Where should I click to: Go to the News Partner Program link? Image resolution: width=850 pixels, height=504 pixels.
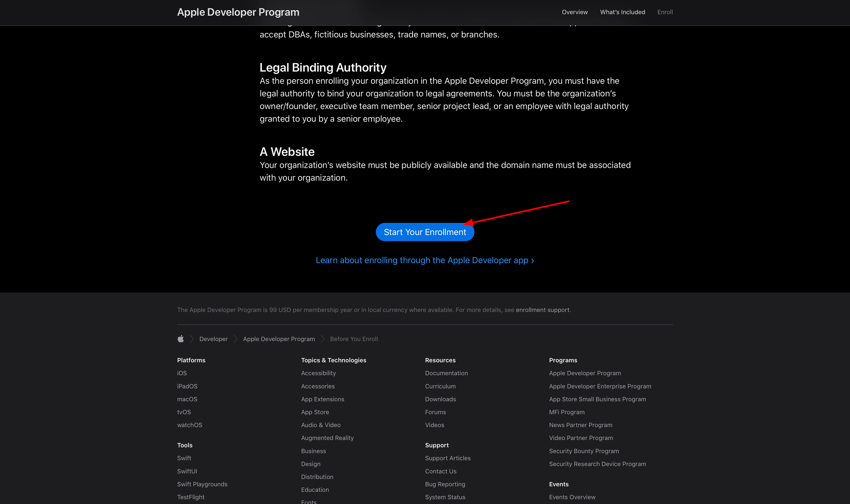580,425
